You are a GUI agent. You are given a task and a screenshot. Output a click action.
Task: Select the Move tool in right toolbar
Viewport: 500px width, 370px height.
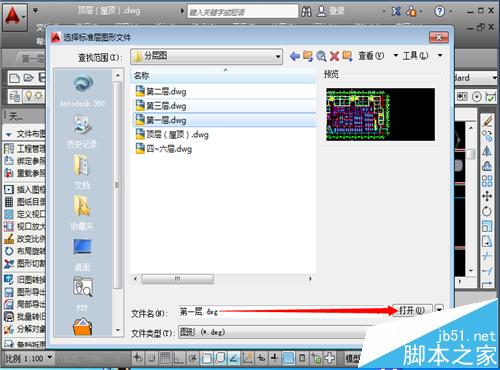coord(487,196)
